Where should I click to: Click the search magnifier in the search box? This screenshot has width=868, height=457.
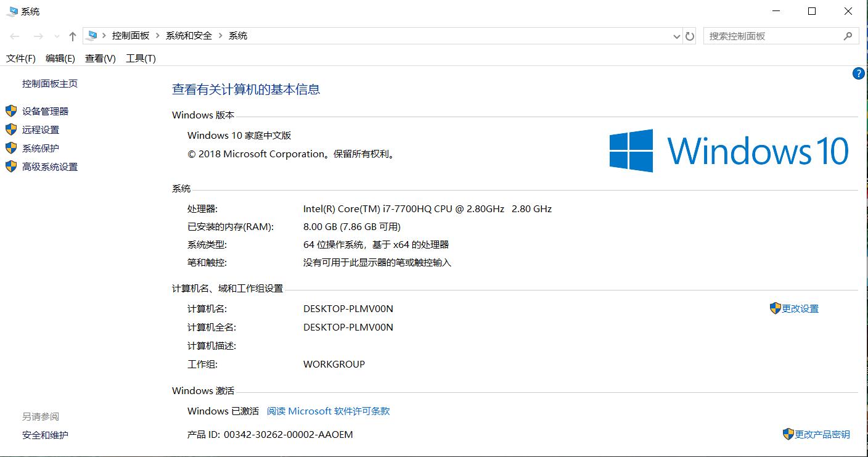tap(849, 36)
